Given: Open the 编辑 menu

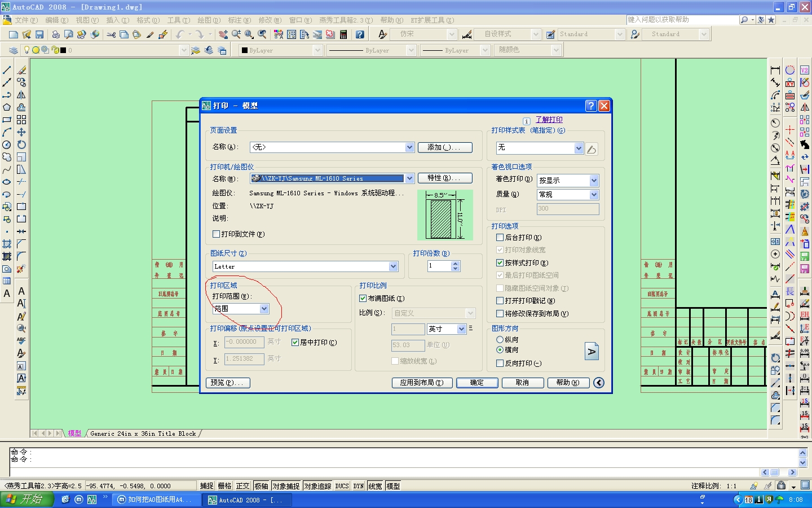Looking at the screenshot, I should (x=56, y=20).
